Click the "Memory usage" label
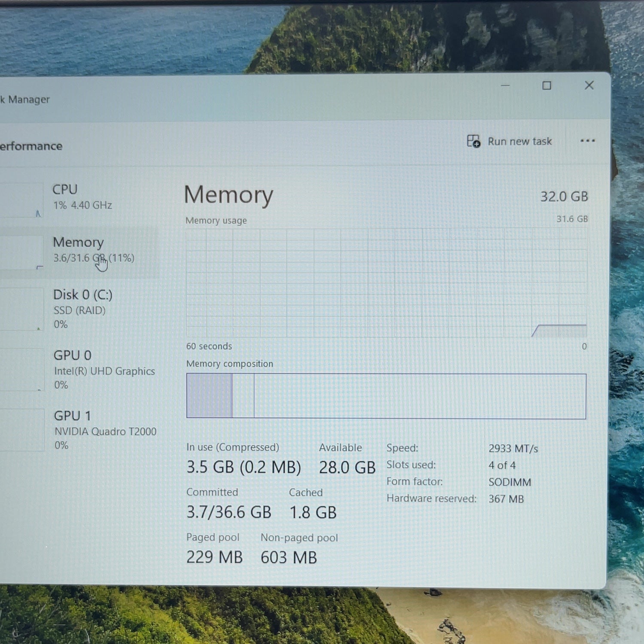 click(216, 221)
